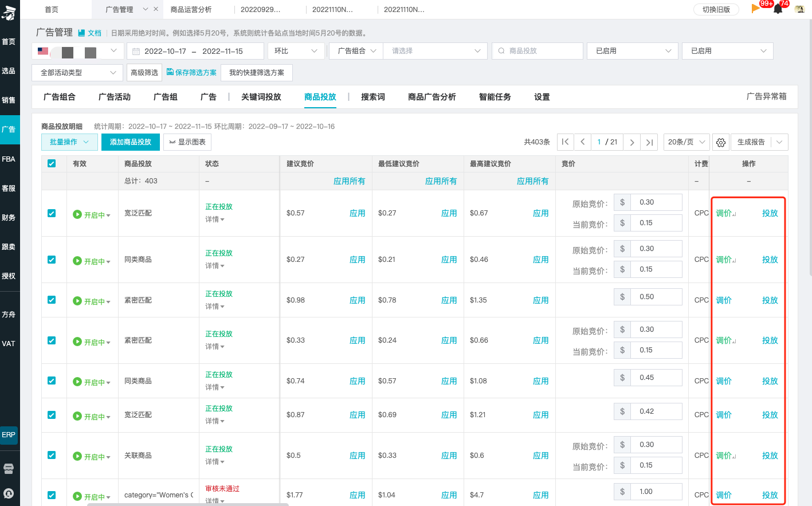Click the 商品投放 search field
812x506 pixels.
[538, 51]
